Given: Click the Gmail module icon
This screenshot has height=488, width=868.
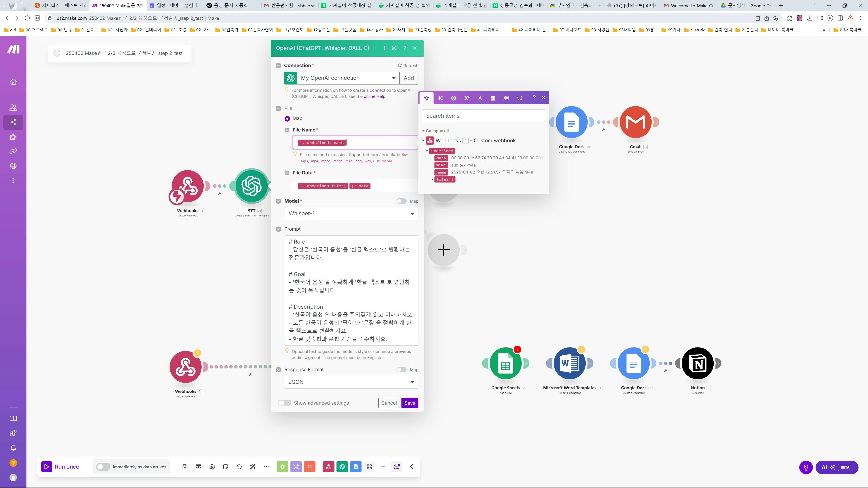Looking at the screenshot, I should tap(635, 122).
